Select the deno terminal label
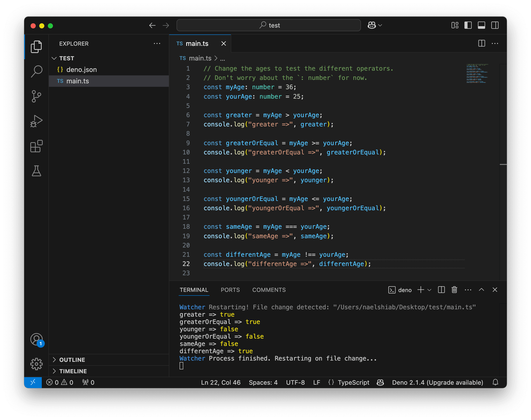 point(400,290)
